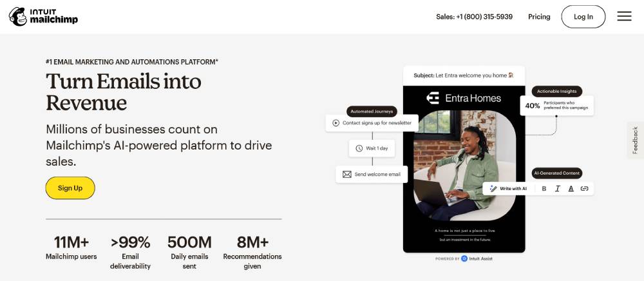Click the underlined A text icon
Screen dimensions: 644x281
pos(571,189)
